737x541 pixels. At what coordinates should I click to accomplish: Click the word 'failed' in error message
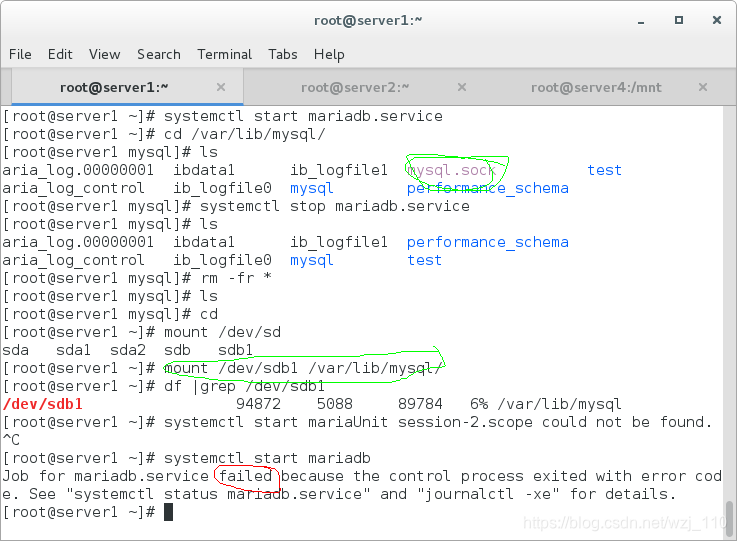245,476
